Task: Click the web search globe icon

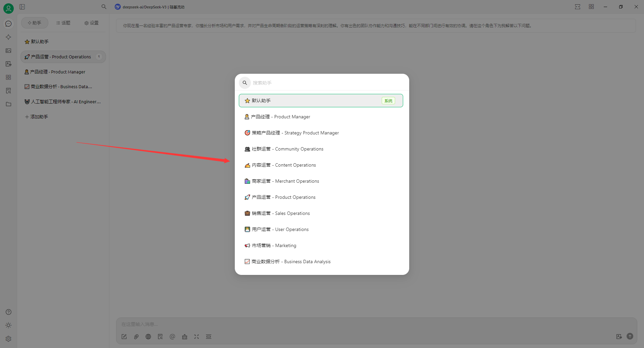Action: pos(148,337)
